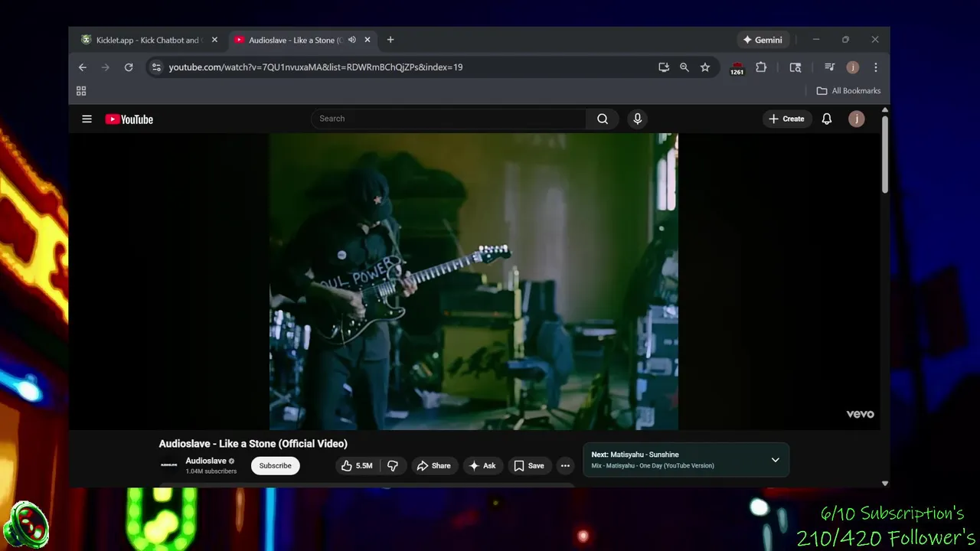
Task: Click the 1.04M subscribers text
Action: [x=211, y=471]
